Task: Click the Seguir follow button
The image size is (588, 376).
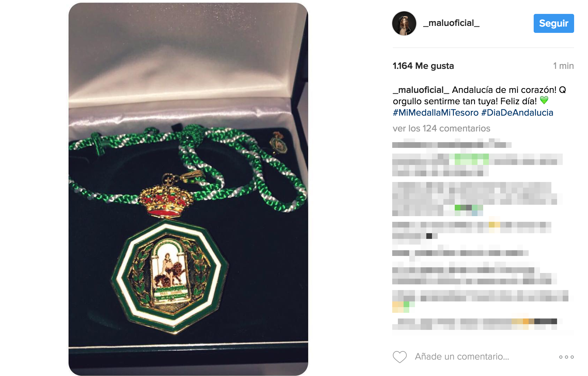Action: (x=554, y=23)
